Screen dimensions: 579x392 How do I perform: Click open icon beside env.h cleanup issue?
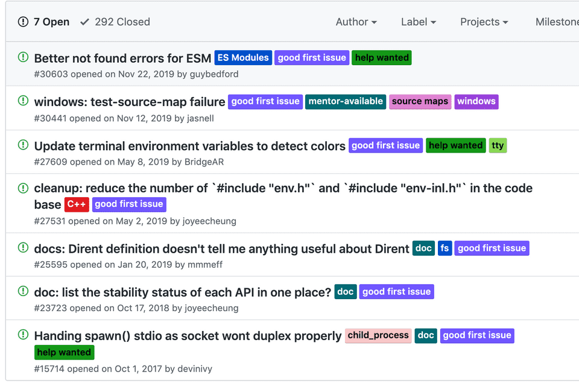point(23,188)
